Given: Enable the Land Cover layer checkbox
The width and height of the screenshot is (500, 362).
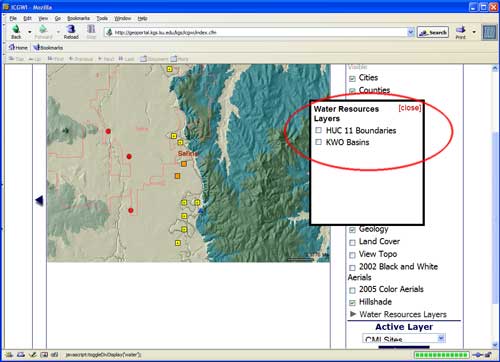Looking at the screenshot, I should (352, 243).
